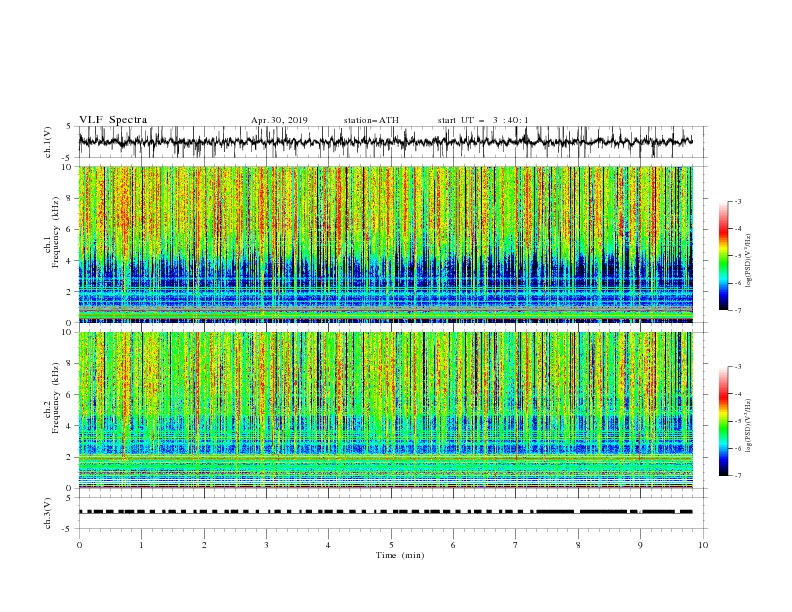This screenshot has width=792, height=612.
Task: Click the 'Time (min)' axis title
Action: click(x=400, y=555)
